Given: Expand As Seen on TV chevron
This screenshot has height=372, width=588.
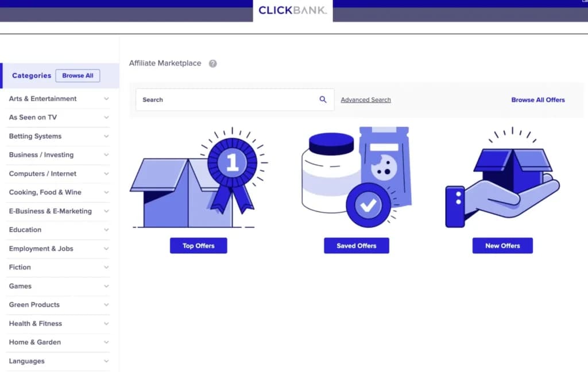Looking at the screenshot, I should tap(106, 117).
